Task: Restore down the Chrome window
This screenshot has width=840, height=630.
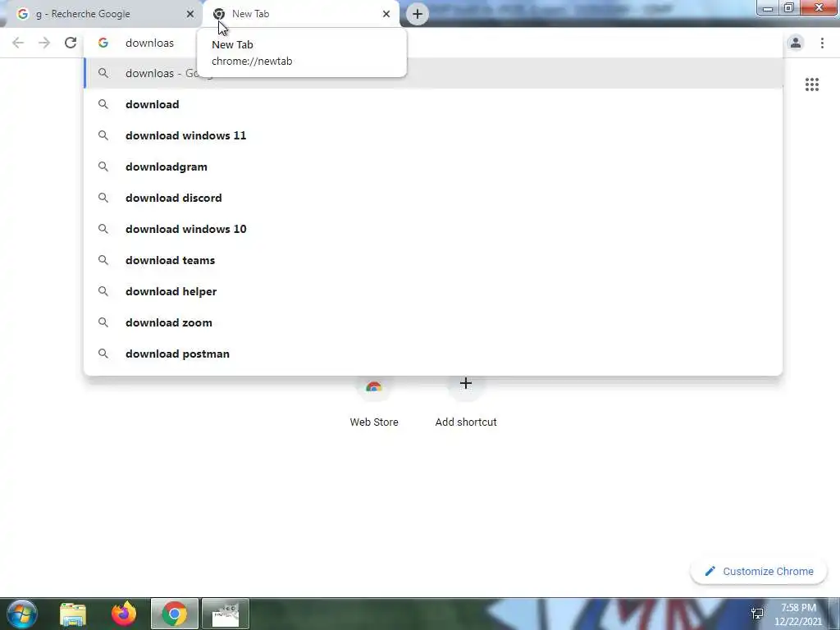Action: tap(789, 8)
